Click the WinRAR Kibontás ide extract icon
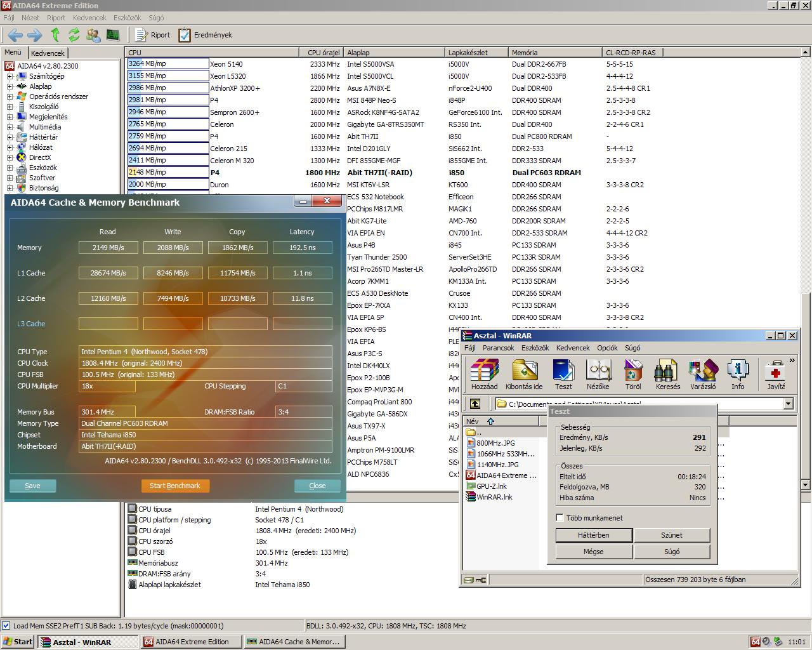The width and height of the screenshot is (812, 650). tap(524, 374)
